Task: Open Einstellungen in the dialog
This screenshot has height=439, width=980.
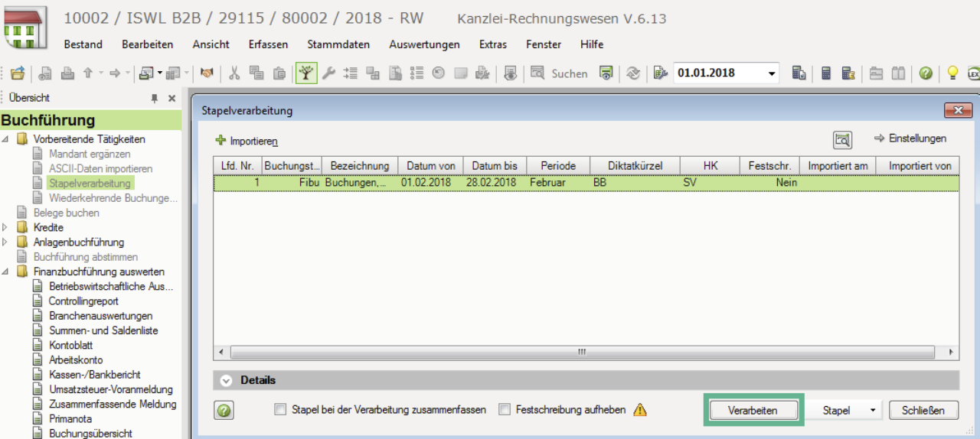Action: 910,138
